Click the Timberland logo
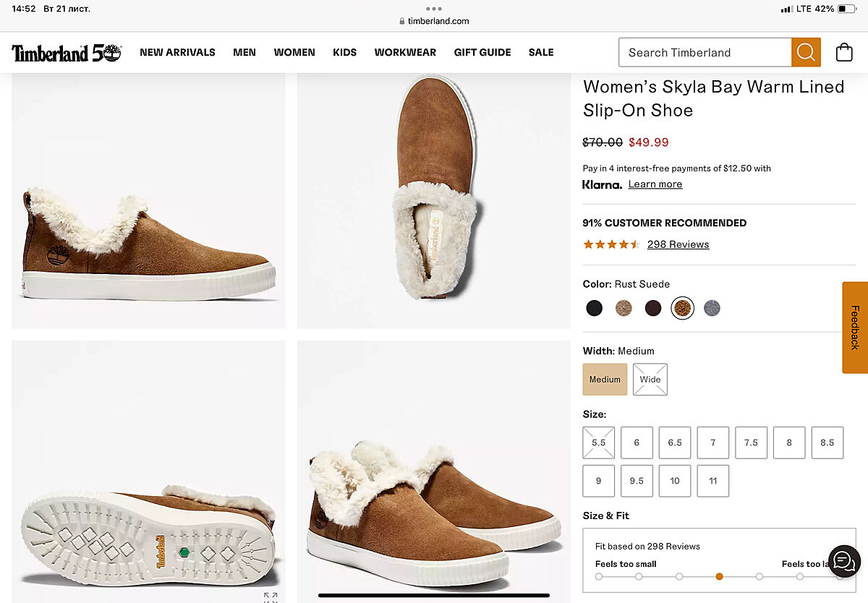This screenshot has width=868, height=603. coord(67,53)
